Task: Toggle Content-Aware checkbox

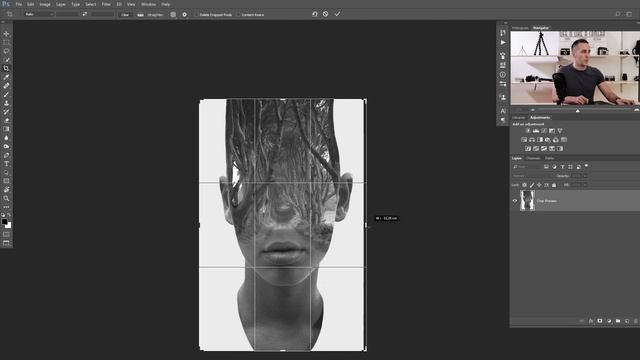Action: tap(239, 15)
